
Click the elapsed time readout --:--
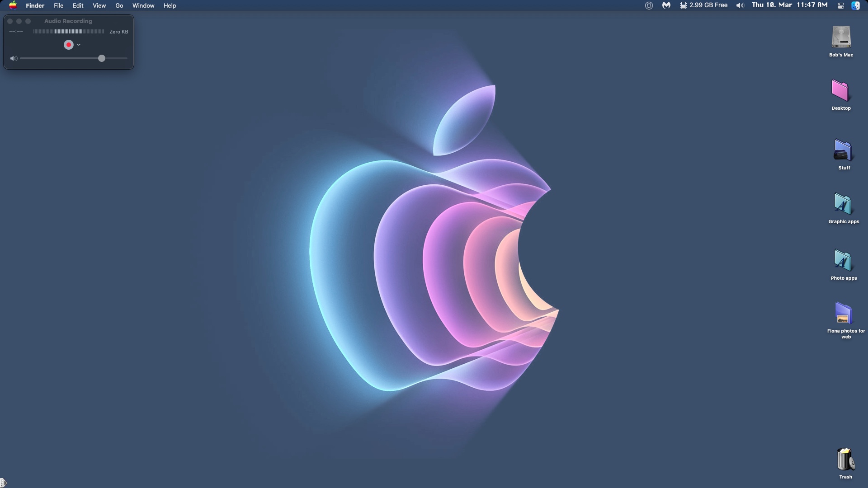[16, 32]
